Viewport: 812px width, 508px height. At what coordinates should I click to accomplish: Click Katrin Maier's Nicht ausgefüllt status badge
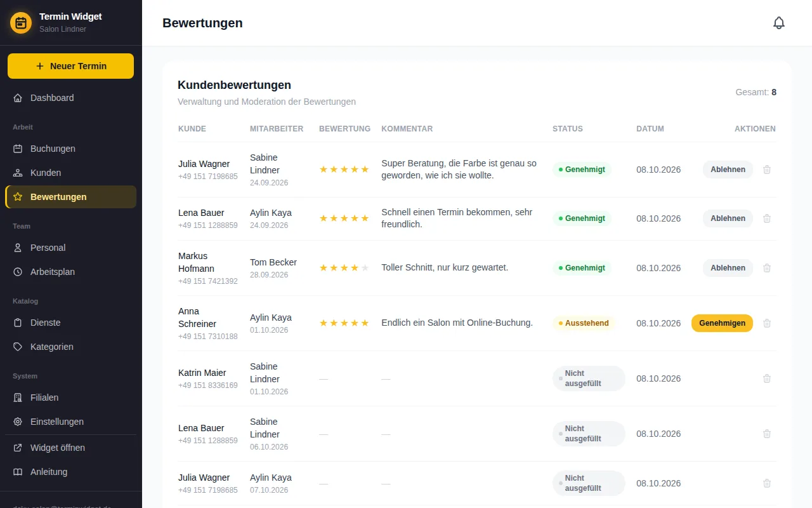[589, 378]
